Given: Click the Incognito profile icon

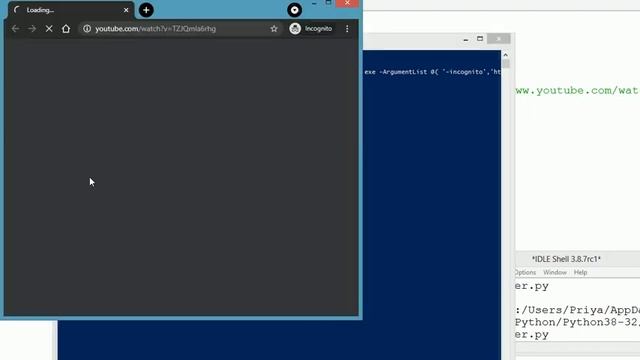Looking at the screenshot, I should [x=295, y=29].
